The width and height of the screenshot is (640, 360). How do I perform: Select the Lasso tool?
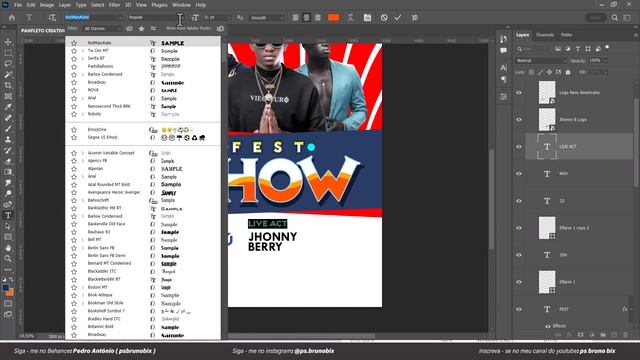pos(8,64)
